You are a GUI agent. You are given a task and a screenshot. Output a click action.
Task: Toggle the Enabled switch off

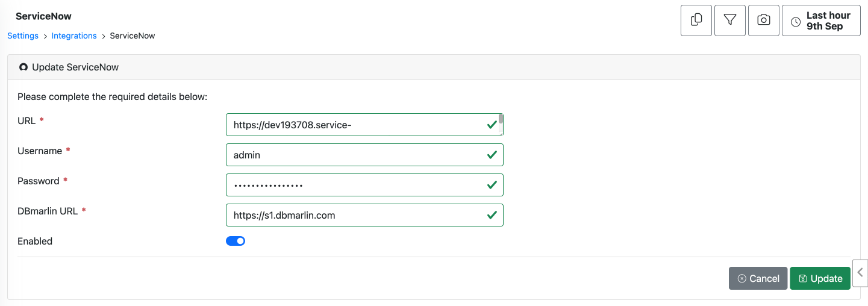236,241
